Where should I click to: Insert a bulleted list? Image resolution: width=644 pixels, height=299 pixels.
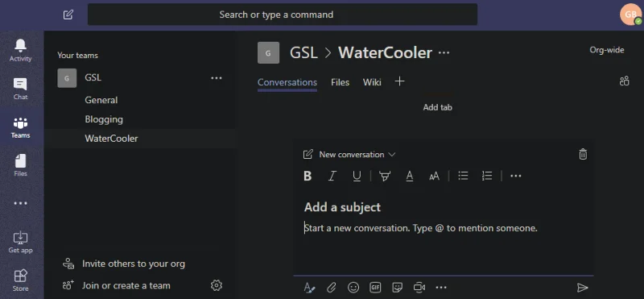[x=464, y=176]
